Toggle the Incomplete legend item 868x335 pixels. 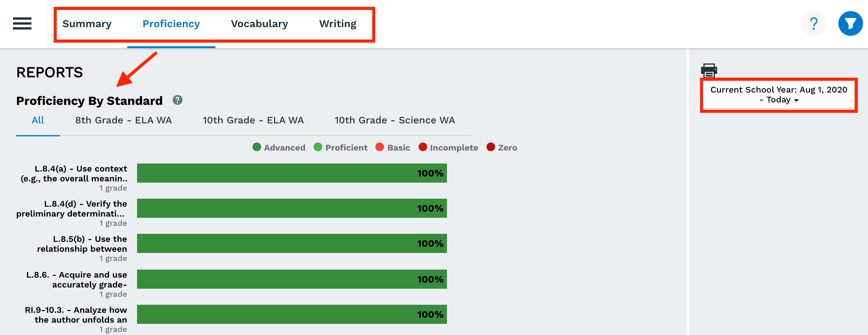(448, 147)
